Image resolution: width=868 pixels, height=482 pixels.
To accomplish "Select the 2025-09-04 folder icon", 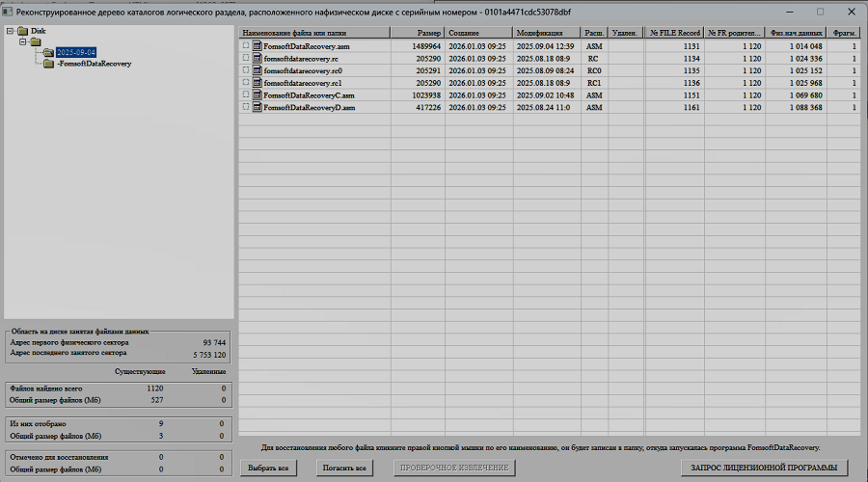I will 48,52.
